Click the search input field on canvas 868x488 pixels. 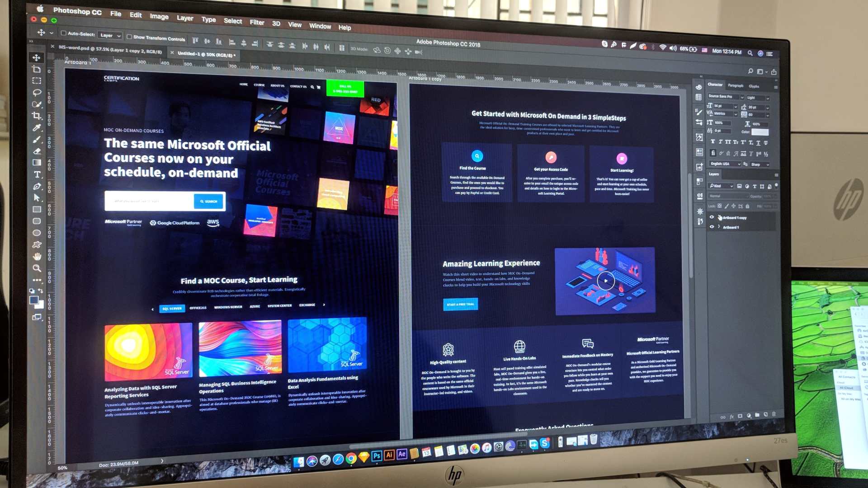tap(148, 201)
